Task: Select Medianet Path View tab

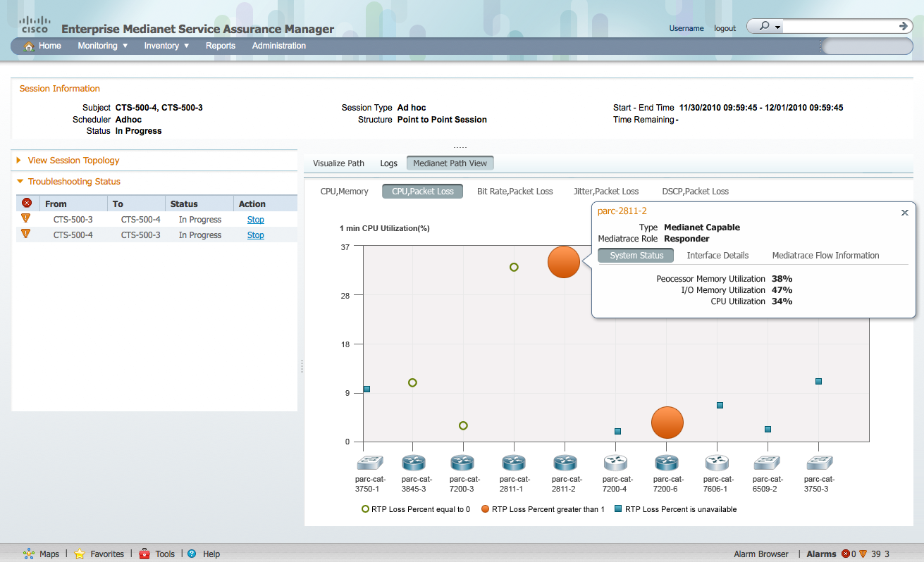Action: (450, 163)
